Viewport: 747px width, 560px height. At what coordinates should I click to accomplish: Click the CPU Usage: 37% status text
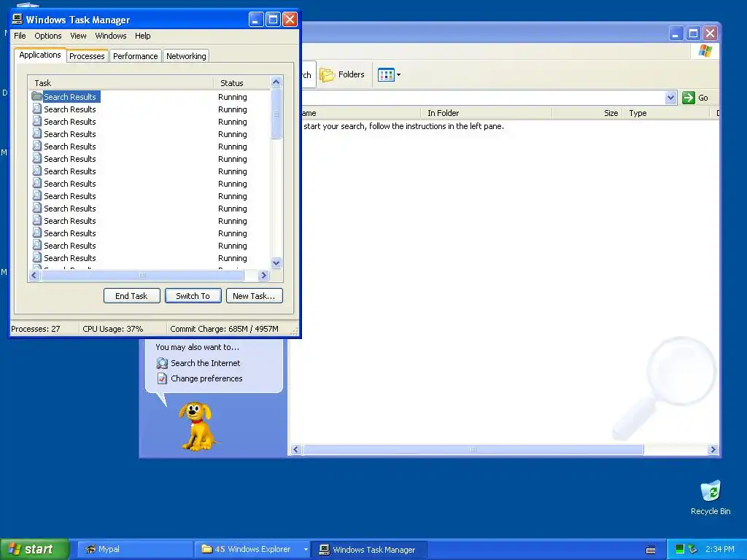(113, 329)
